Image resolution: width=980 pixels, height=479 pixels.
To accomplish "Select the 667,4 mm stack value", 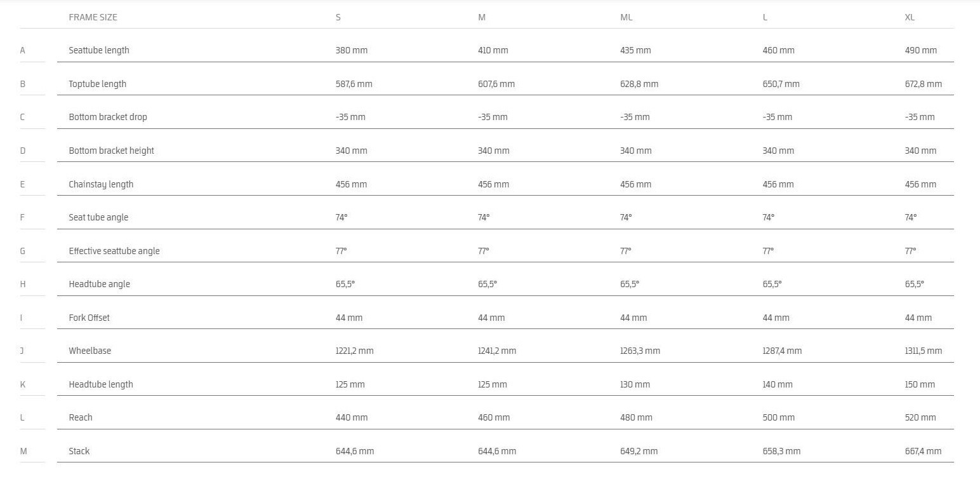I will coord(923,451).
